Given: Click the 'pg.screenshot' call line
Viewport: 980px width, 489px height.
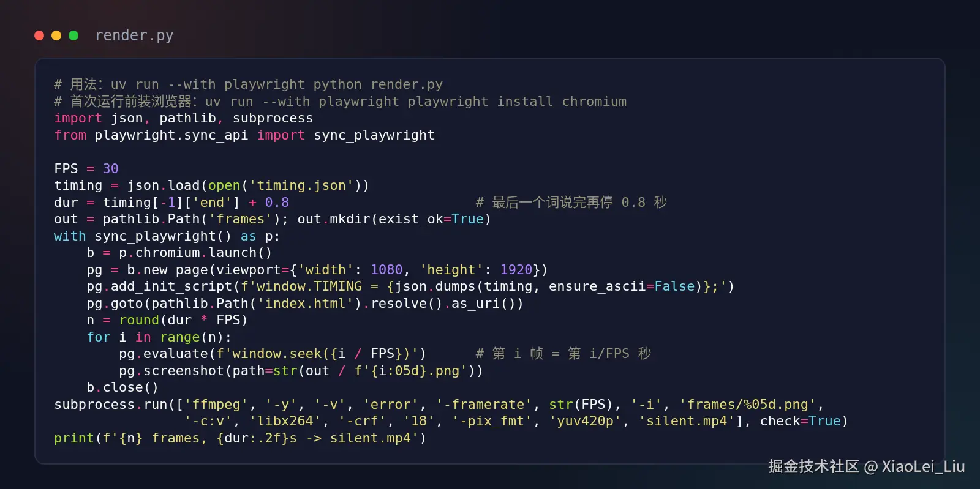Looking at the screenshot, I should coord(301,371).
